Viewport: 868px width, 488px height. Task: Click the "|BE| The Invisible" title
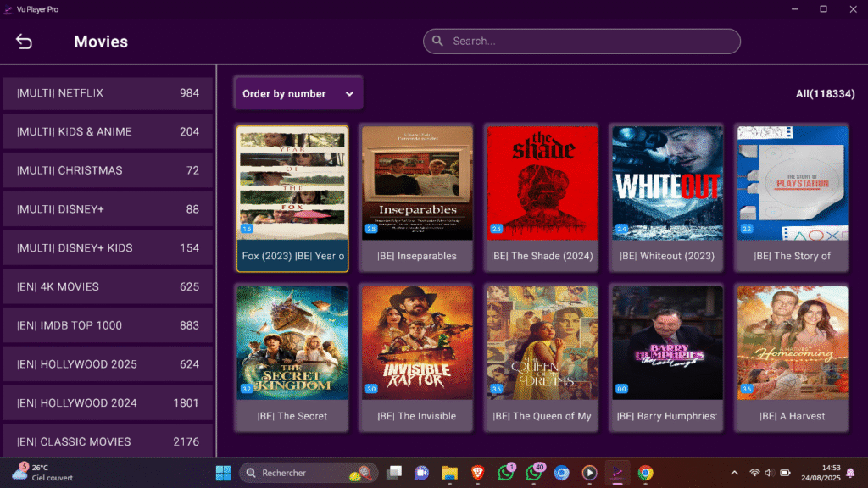(417, 416)
